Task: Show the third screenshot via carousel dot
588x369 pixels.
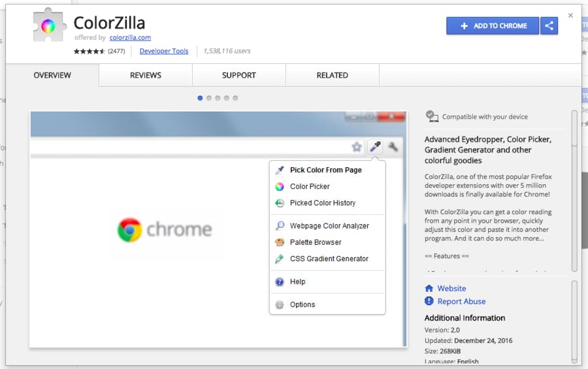Action: coord(218,98)
